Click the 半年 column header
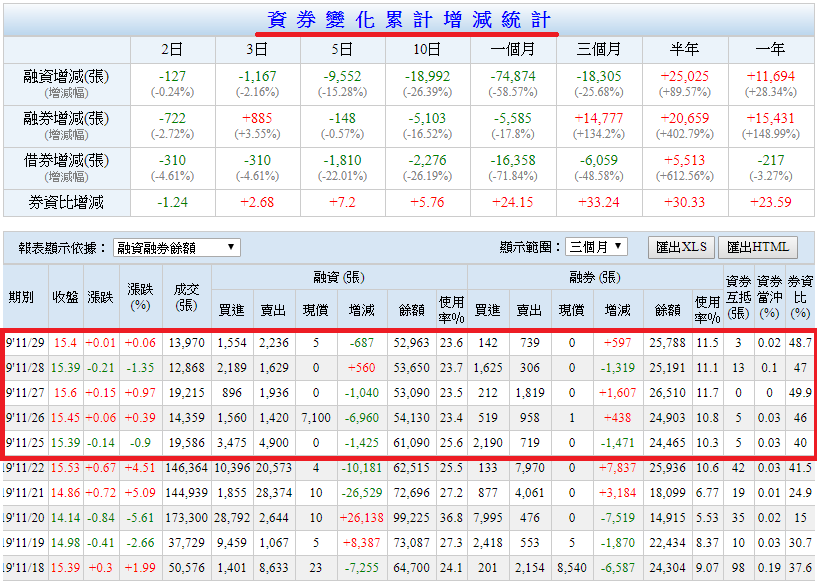 coord(685,50)
